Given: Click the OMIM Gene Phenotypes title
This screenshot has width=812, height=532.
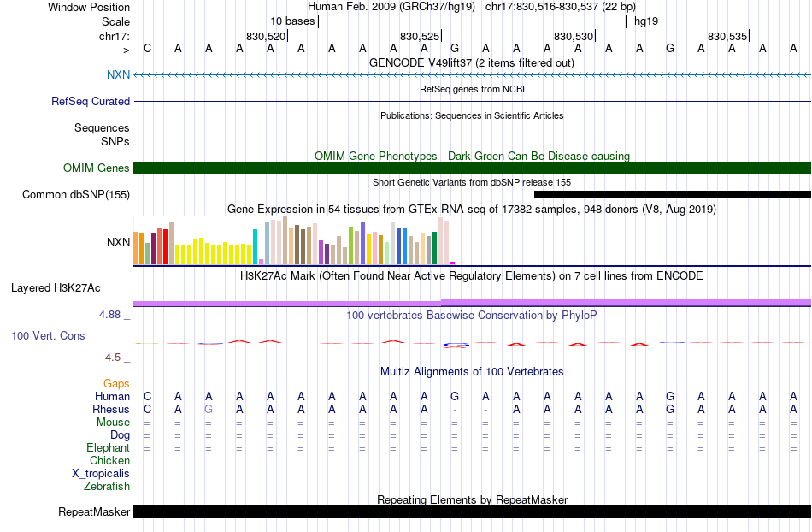Looking at the screenshot, I should coord(472,156).
